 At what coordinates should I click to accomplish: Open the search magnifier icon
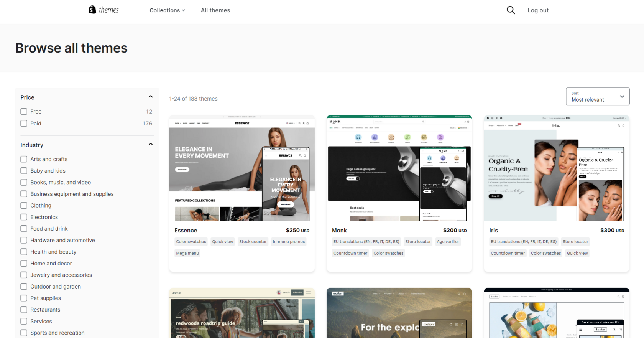point(511,10)
